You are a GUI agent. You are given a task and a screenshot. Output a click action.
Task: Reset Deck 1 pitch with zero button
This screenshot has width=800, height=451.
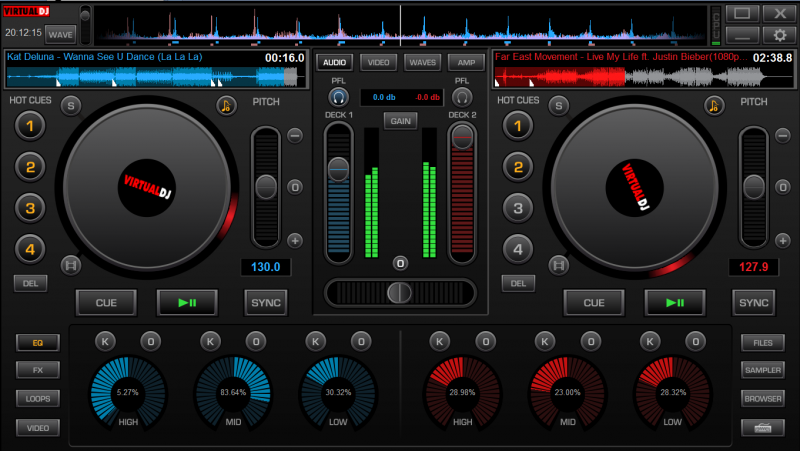(295, 187)
